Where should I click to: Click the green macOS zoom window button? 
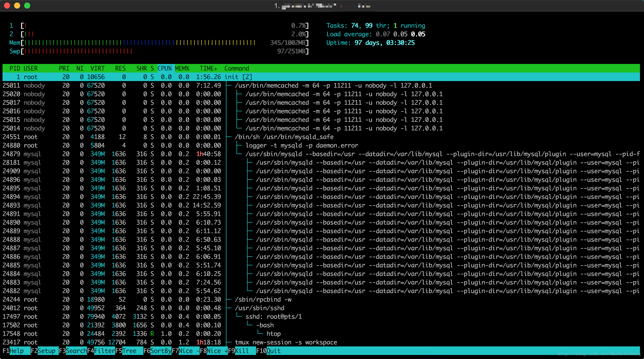(27, 6)
